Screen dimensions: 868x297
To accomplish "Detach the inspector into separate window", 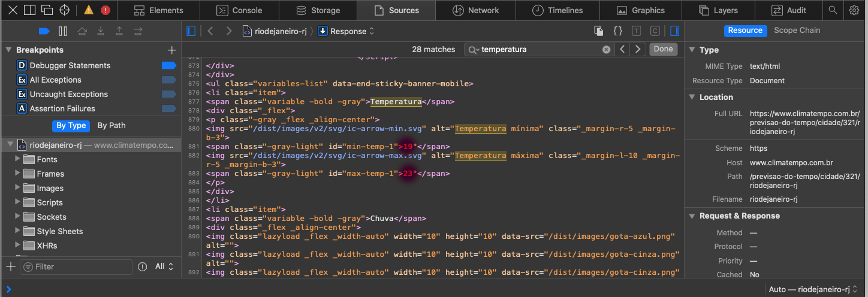I will point(47,10).
